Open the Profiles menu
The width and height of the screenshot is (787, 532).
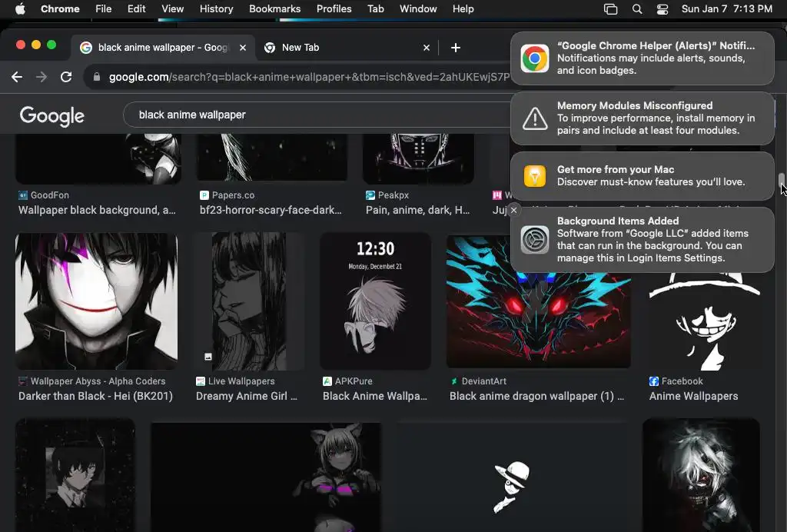click(334, 9)
